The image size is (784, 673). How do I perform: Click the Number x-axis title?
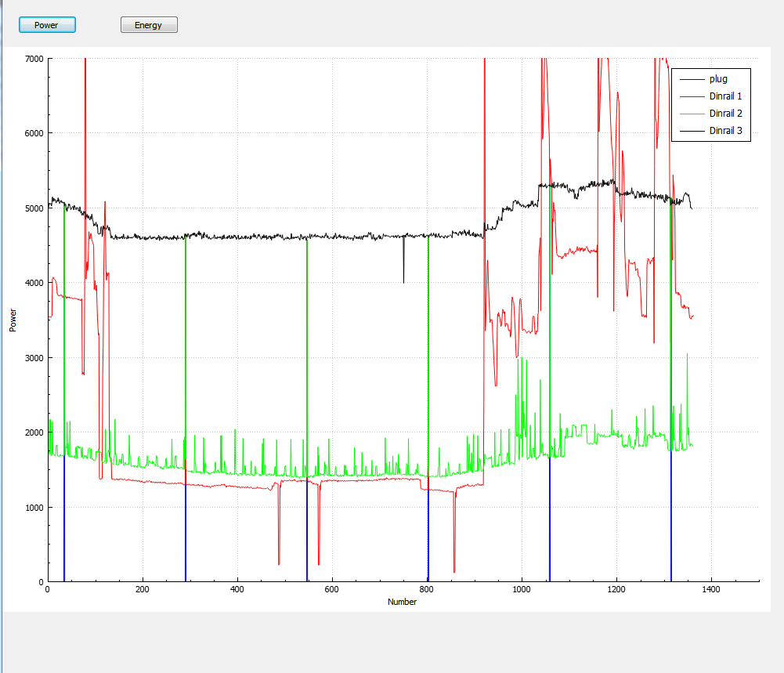[x=402, y=602]
